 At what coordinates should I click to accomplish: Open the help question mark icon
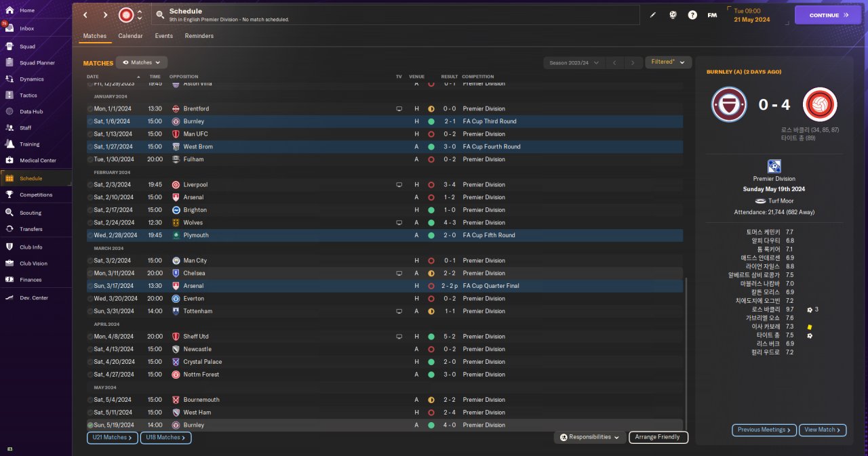point(692,15)
